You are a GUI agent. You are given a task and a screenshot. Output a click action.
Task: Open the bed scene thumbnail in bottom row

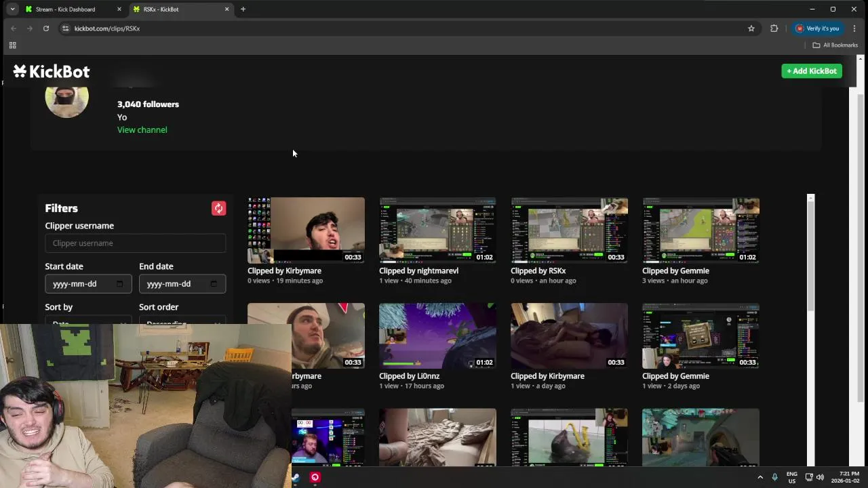pyautogui.click(x=437, y=437)
